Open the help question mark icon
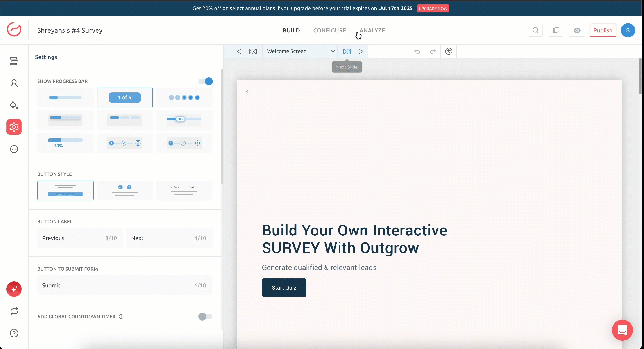The height and width of the screenshot is (349, 644). pyautogui.click(x=14, y=333)
